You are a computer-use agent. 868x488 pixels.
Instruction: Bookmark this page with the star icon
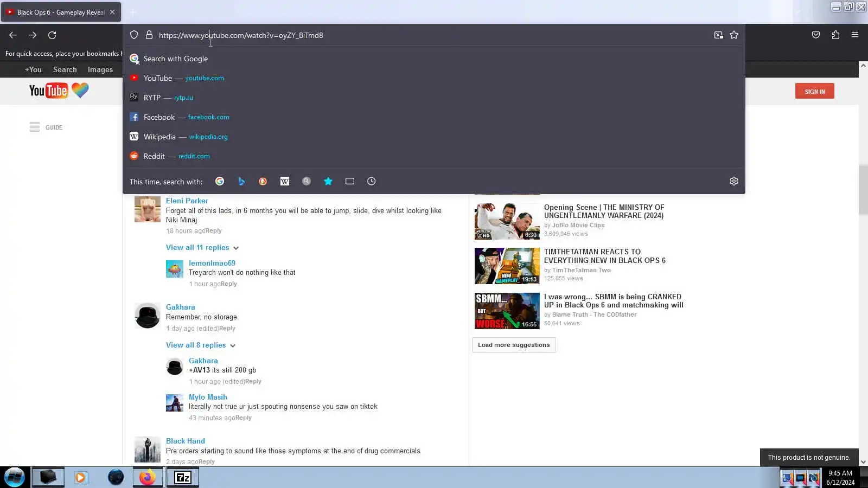[734, 35]
